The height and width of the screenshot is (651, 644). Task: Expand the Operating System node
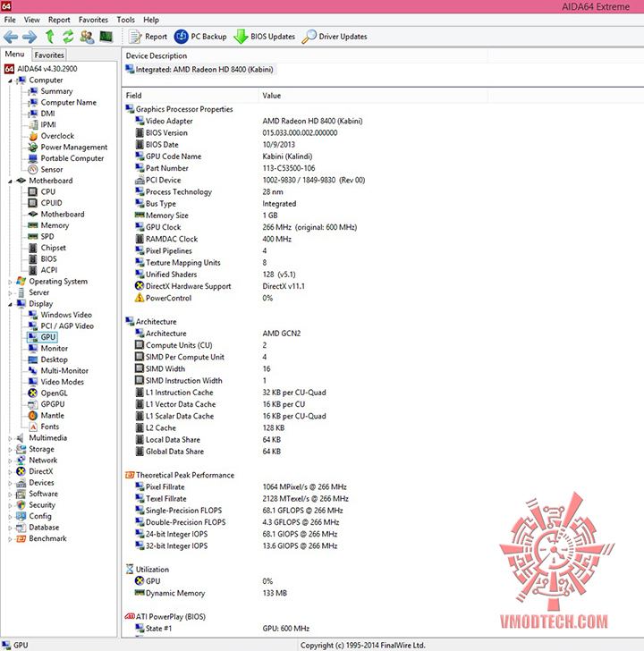tap(10, 282)
